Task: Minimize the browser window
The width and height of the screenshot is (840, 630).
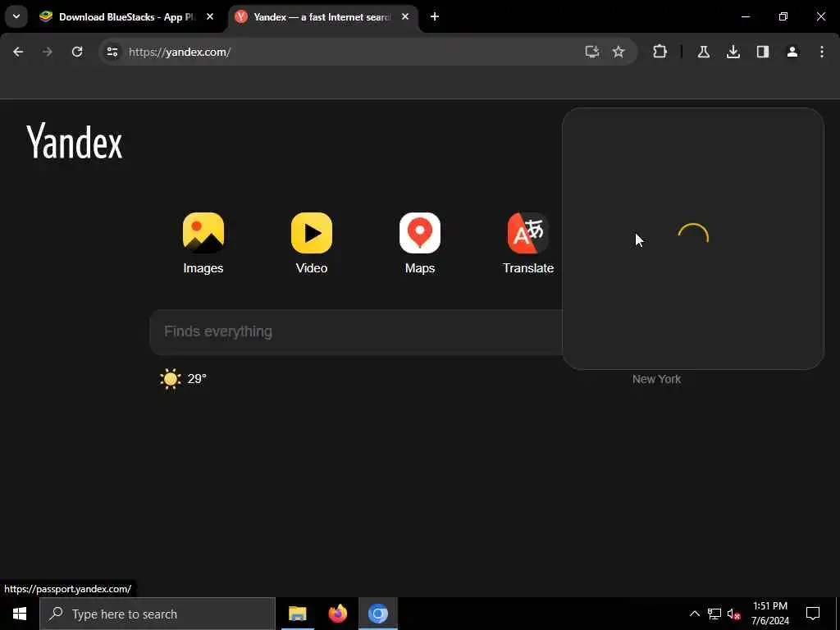Action: point(745,16)
